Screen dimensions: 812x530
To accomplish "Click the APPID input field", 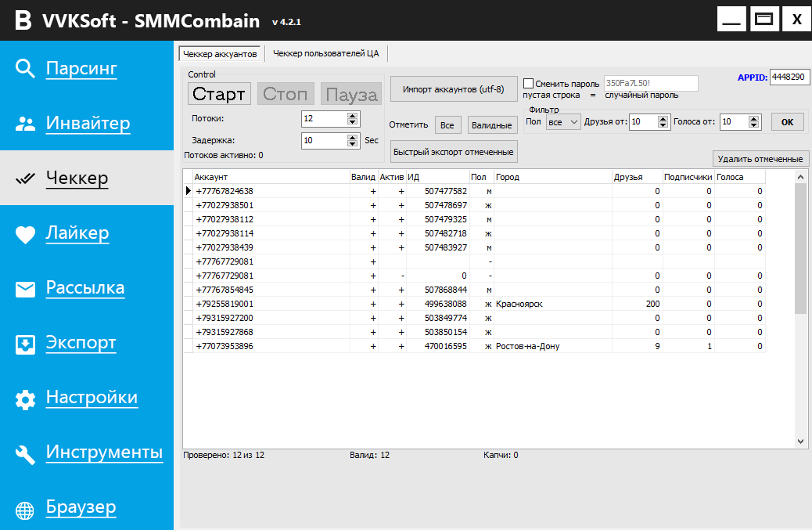I will coord(789,78).
